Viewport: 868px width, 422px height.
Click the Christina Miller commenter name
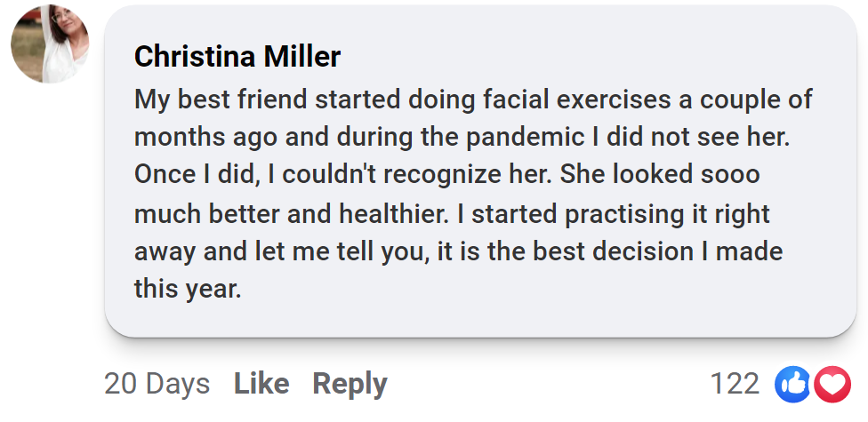pos(237,57)
